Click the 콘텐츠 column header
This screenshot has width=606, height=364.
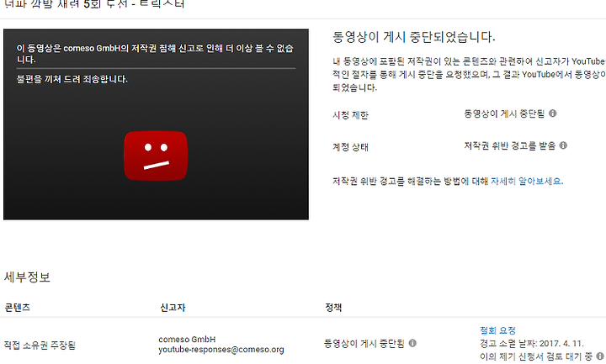(x=17, y=308)
